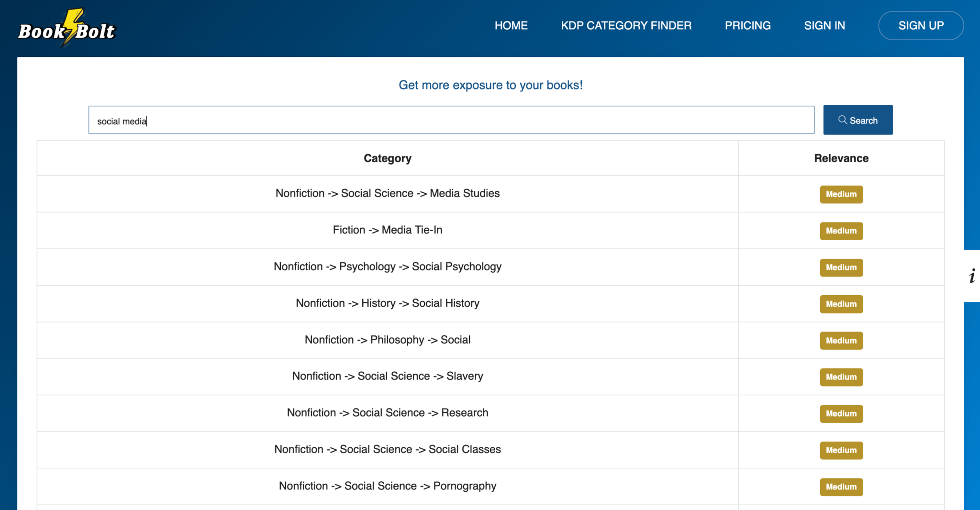Viewport: 980px width, 510px height.
Task: Click the SIGN IN link
Action: (x=824, y=25)
